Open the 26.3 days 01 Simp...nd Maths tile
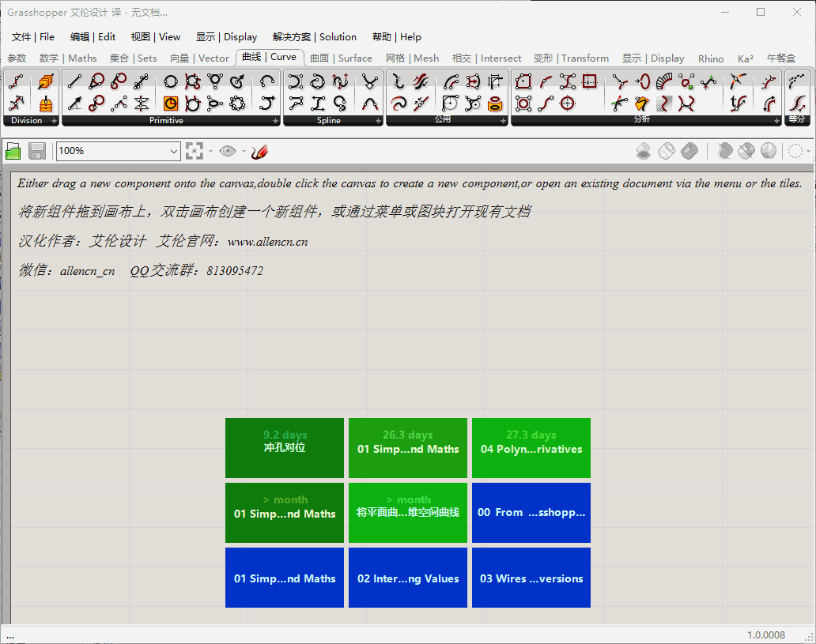816x644 pixels. [x=408, y=448]
